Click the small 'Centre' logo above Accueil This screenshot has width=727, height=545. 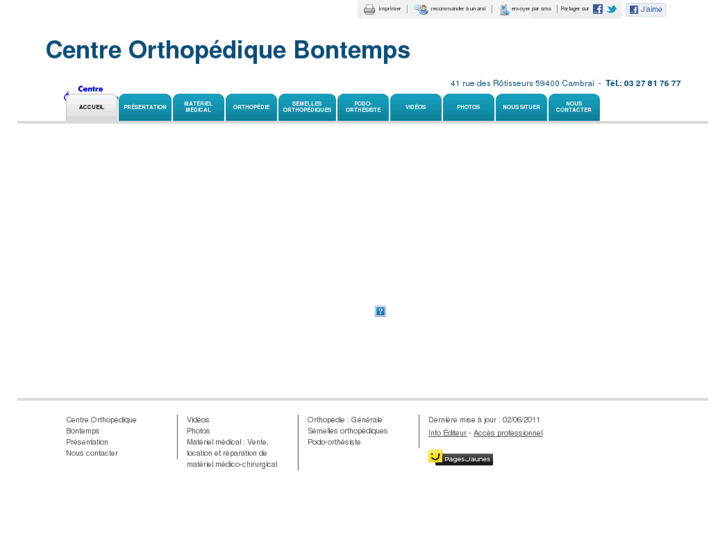pyautogui.click(x=90, y=89)
